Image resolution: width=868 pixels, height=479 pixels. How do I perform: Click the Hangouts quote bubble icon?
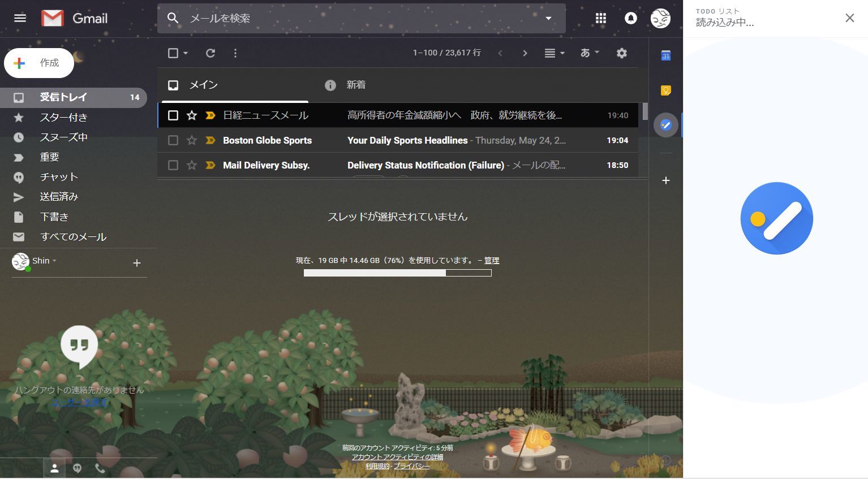click(x=79, y=346)
